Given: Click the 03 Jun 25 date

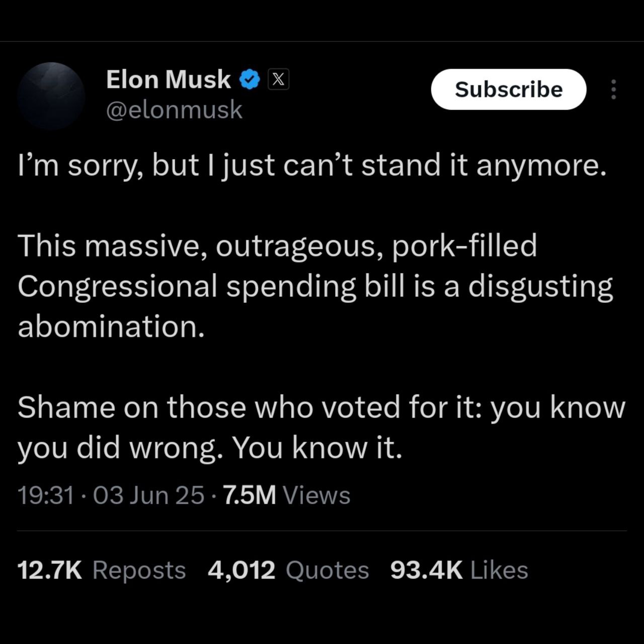Looking at the screenshot, I should [148, 495].
